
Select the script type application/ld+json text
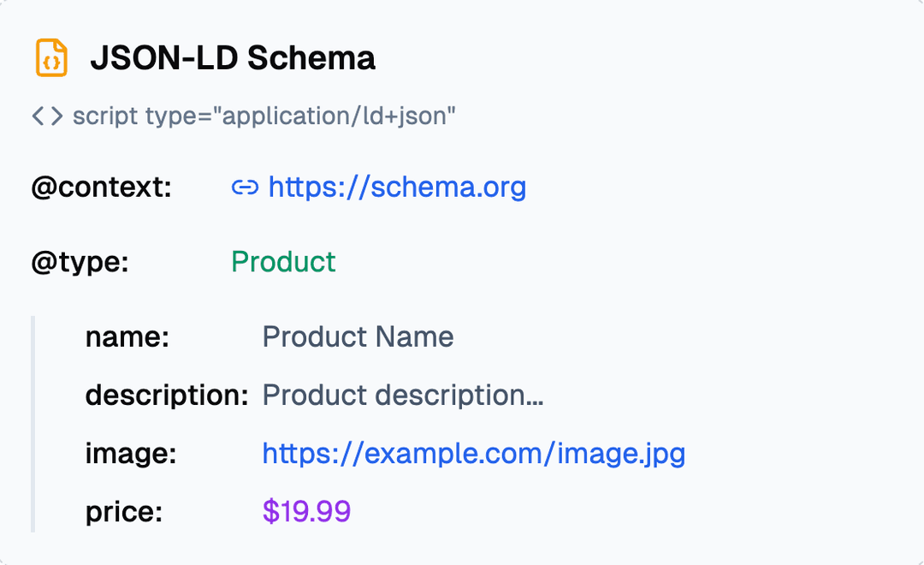pyautogui.click(x=264, y=116)
